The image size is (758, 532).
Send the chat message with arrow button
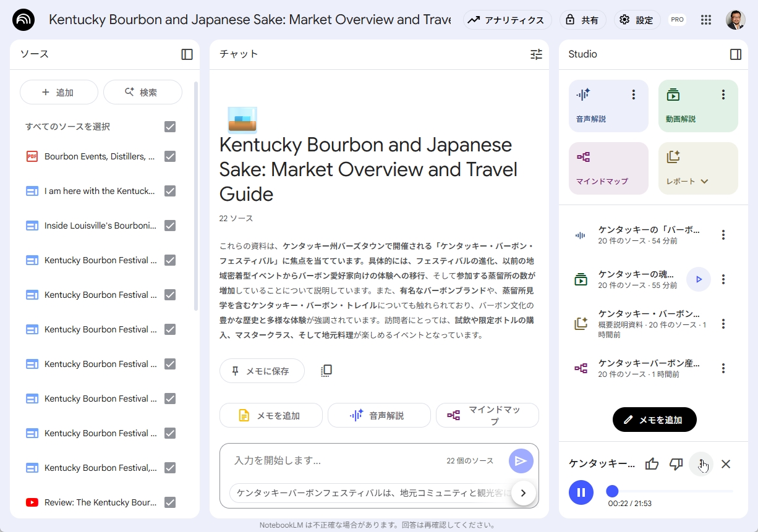pos(521,461)
